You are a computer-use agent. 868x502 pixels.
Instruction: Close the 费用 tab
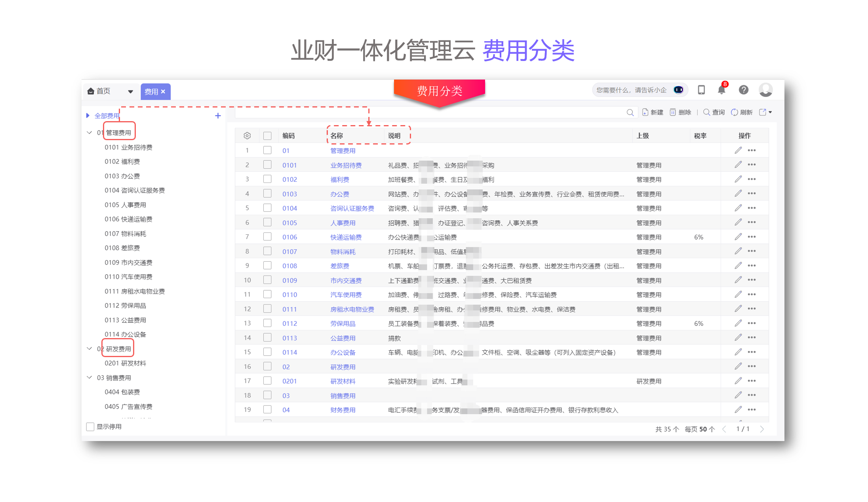[163, 91]
